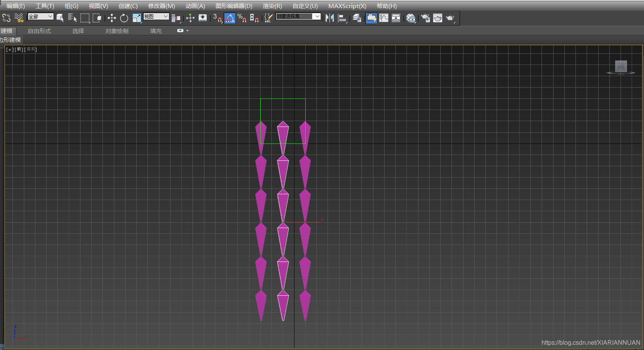This screenshot has width=644, height=350.
Task: Activate the Select and Rotate tool
Action: pos(124,18)
